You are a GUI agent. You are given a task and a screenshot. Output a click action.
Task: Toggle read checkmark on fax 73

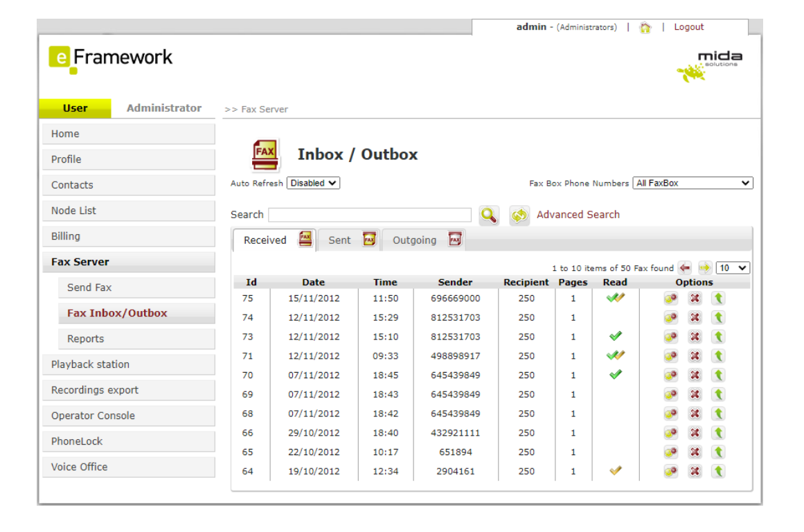click(616, 337)
